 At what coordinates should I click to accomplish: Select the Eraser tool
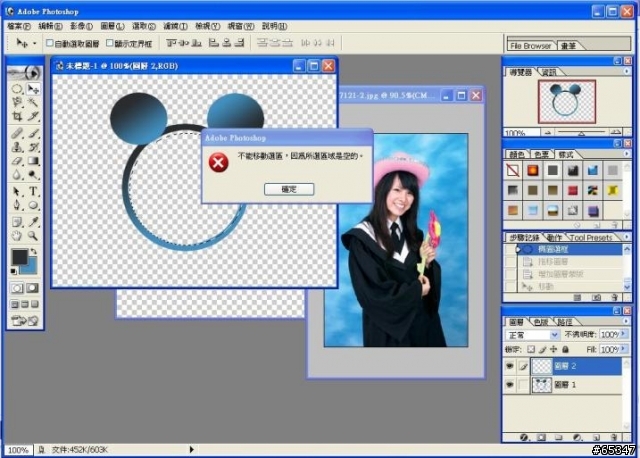[x=17, y=161]
